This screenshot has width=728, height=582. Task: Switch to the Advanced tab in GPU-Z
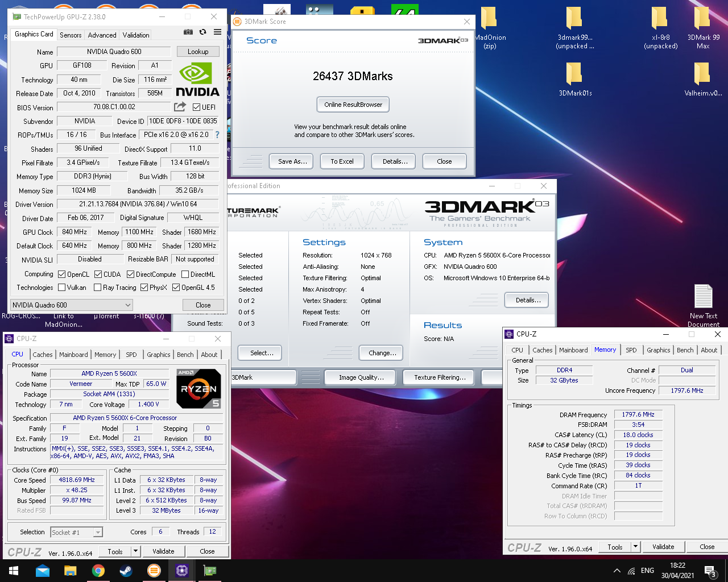(102, 35)
